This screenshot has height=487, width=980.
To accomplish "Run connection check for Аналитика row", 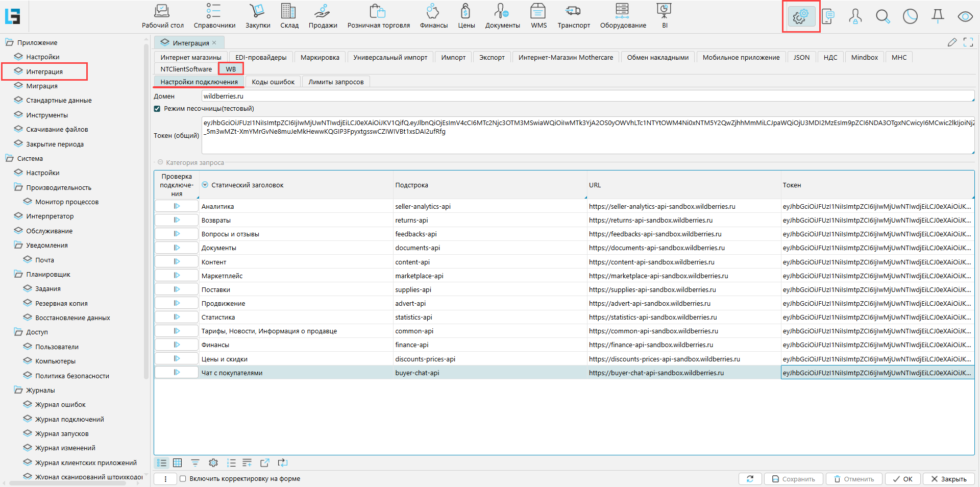I will [177, 206].
